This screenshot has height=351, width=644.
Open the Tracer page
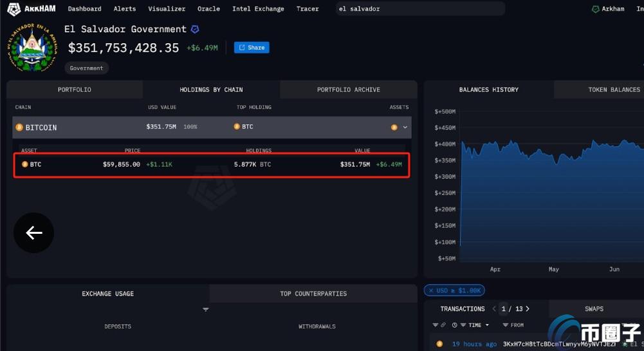[308, 8]
